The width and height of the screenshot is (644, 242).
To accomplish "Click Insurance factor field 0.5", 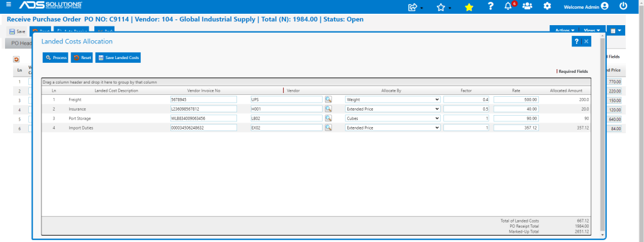I will click(x=466, y=109).
